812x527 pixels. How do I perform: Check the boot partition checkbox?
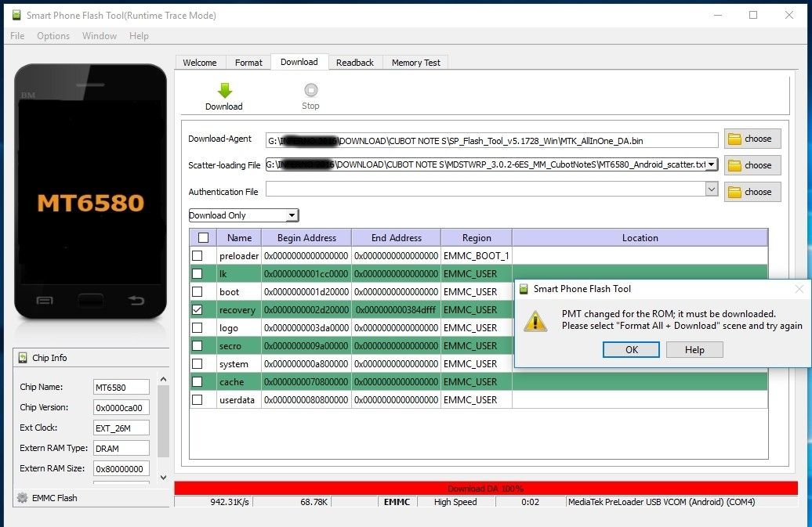(198, 291)
